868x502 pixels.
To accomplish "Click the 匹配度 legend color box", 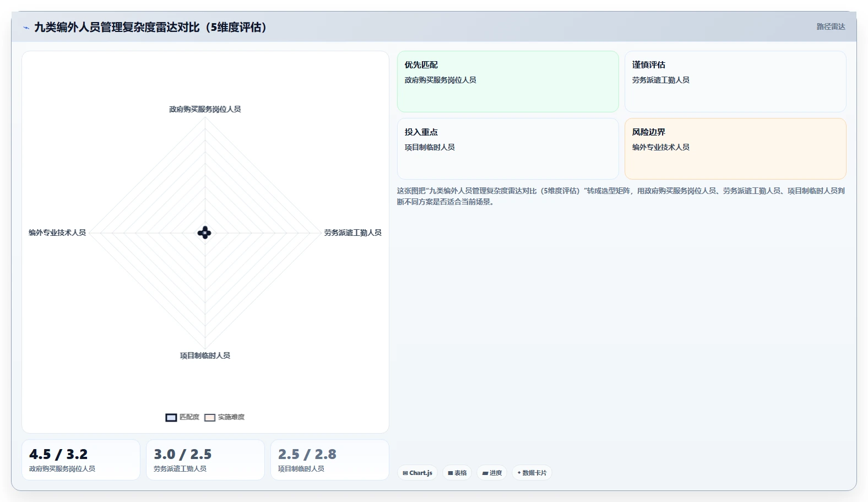I will coord(171,417).
